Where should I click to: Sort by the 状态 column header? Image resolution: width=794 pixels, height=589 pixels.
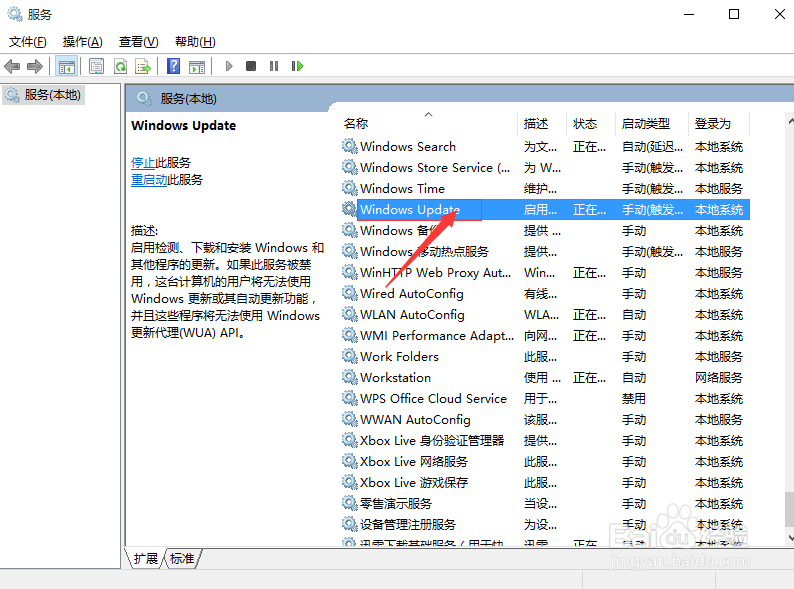pyautogui.click(x=590, y=124)
